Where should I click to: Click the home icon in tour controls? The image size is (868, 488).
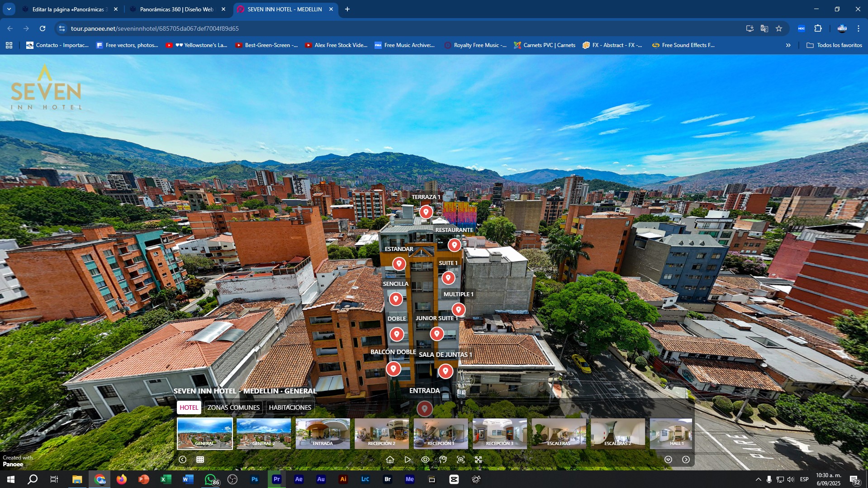pyautogui.click(x=390, y=460)
